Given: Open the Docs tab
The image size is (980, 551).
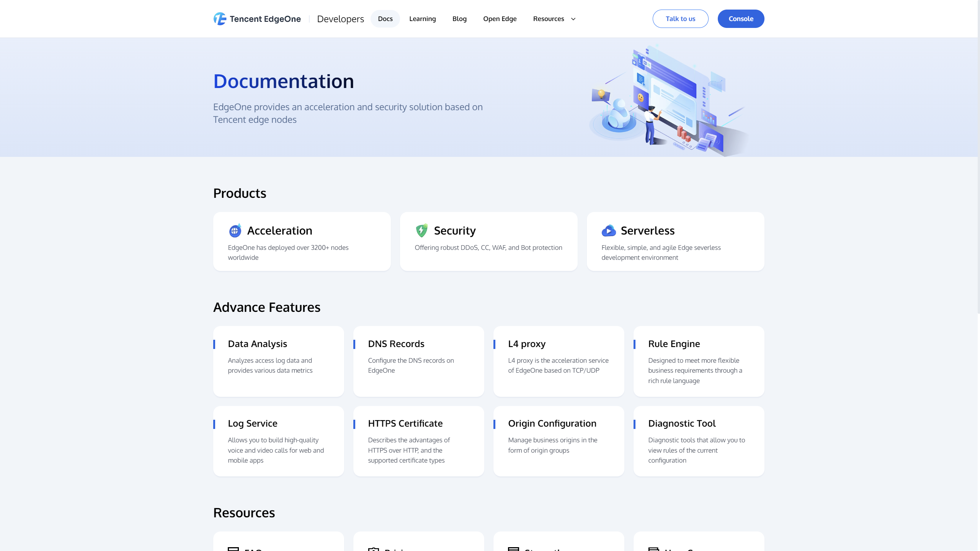Looking at the screenshot, I should pos(385,19).
